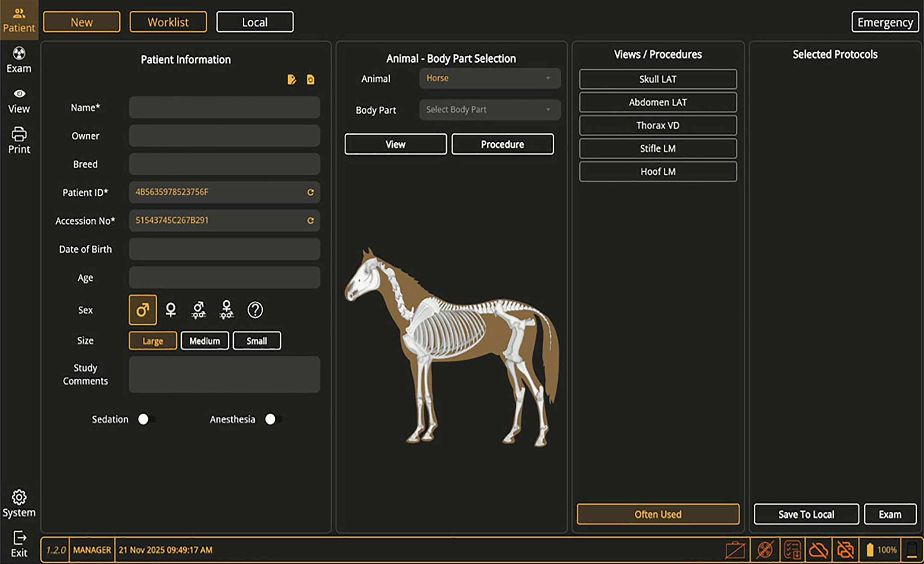The height and width of the screenshot is (564, 924).
Task: Click the edit note icon above Name
Action: tap(291, 79)
